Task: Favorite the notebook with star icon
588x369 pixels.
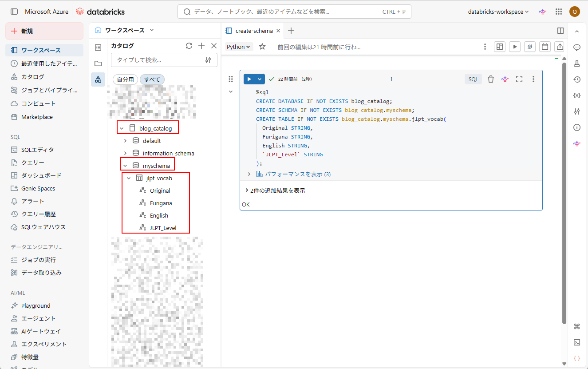Action: tap(262, 47)
